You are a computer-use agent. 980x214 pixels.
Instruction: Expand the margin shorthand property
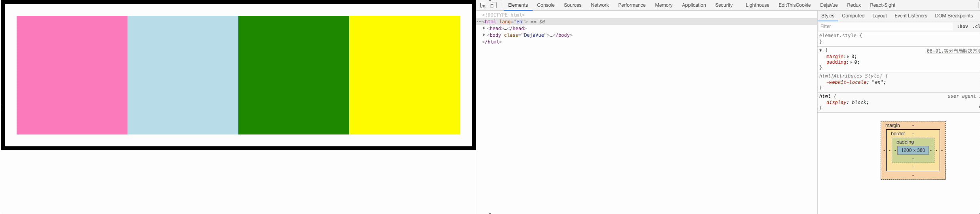point(848,57)
